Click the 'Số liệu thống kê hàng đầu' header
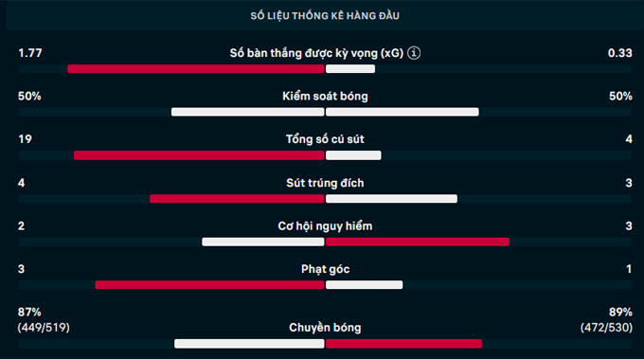This screenshot has height=359, width=644. [325, 16]
